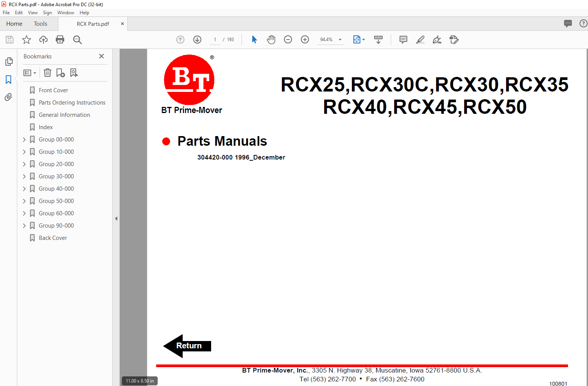Print the document with the printer icon

[60, 40]
